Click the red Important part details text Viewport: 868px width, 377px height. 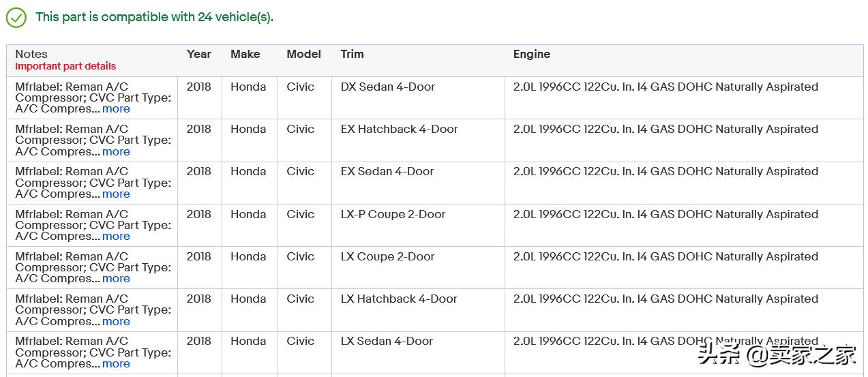pos(65,66)
